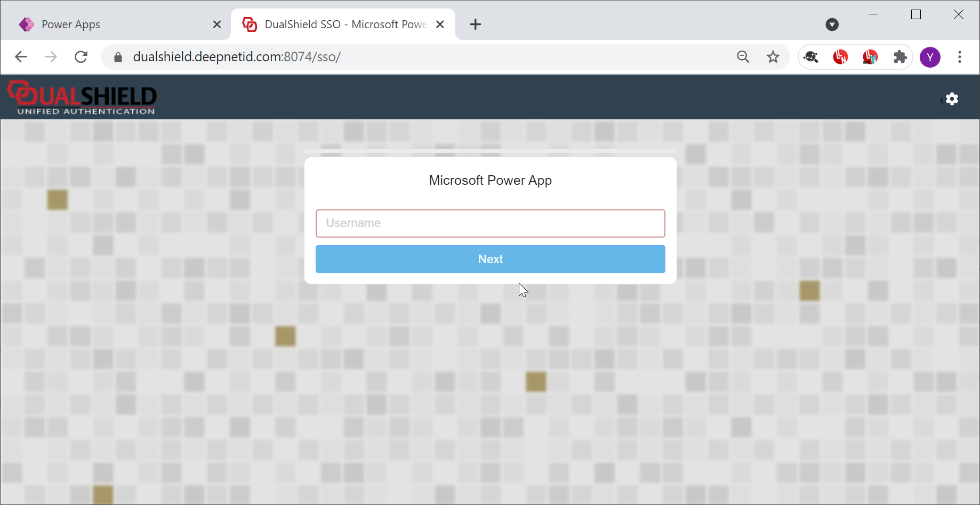This screenshot has width=980, height=505.
Task: Open Chrome's three-dot menu
Action: pyautogui.click(x=959, y=57)
